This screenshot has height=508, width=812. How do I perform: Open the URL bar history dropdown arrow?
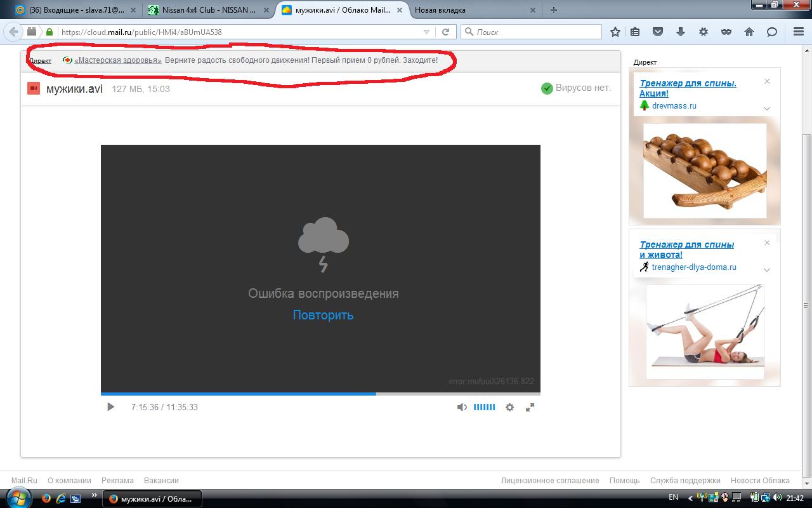pyautogui.click(x=427, y=32)
